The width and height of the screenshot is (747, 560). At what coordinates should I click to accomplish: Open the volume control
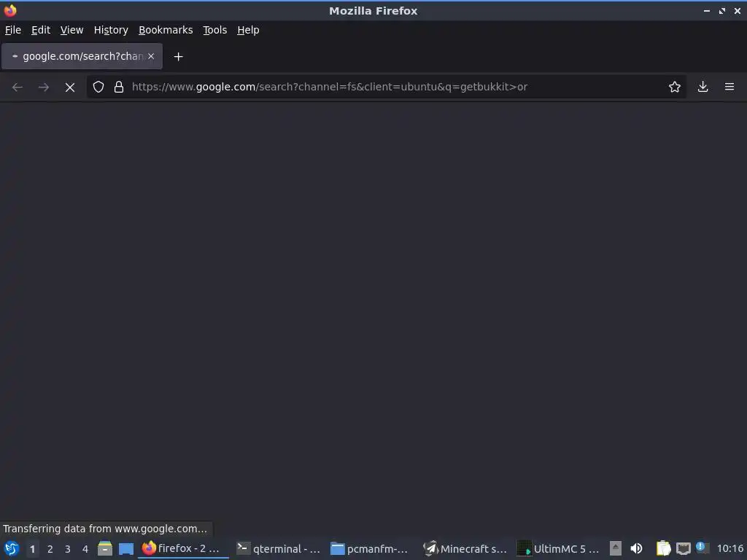coord(636,548)
